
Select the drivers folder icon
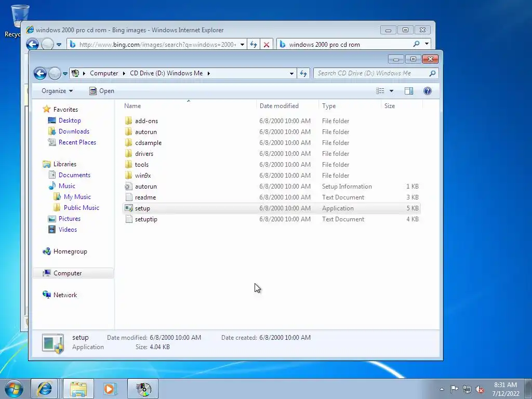tap(129, 153)
